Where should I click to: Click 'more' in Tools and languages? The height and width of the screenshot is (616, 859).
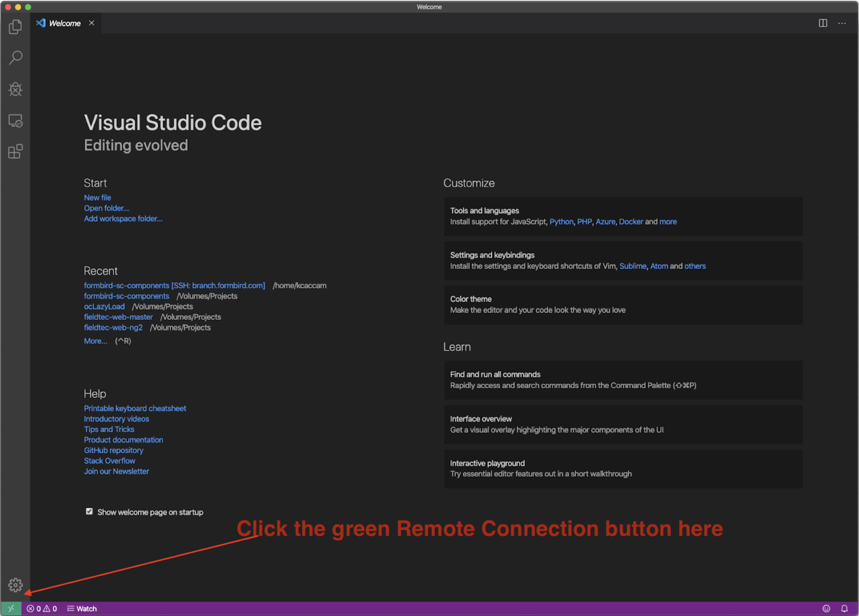coord(668,222)
